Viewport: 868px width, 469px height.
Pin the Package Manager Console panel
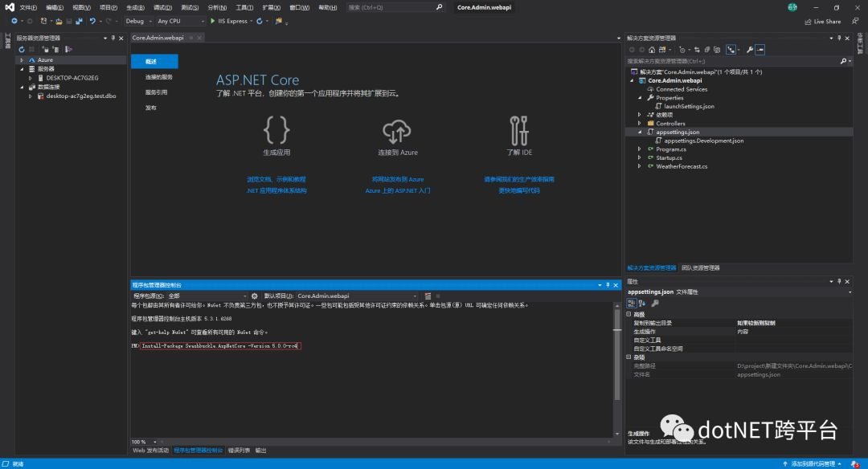click(608, 285)
